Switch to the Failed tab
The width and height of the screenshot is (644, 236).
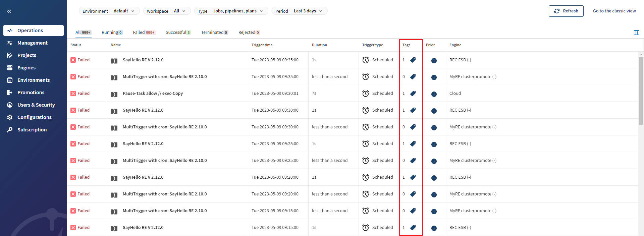[x=144, y=33]
